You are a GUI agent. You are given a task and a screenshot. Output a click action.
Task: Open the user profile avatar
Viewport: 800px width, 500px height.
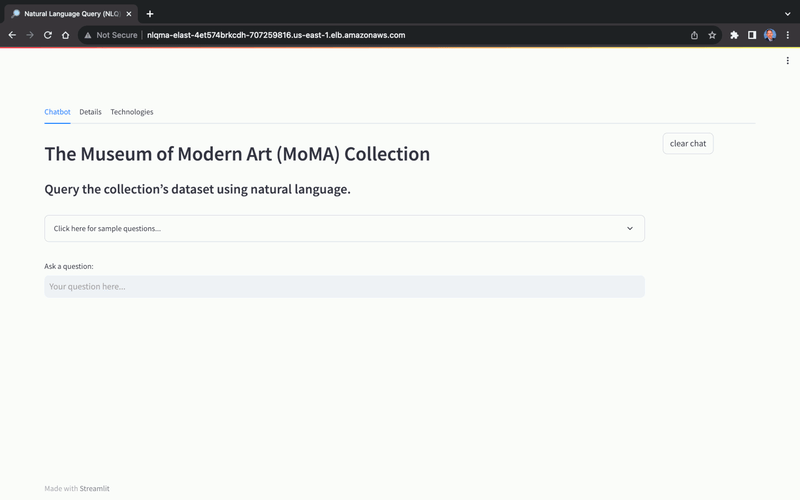[770, 35]
